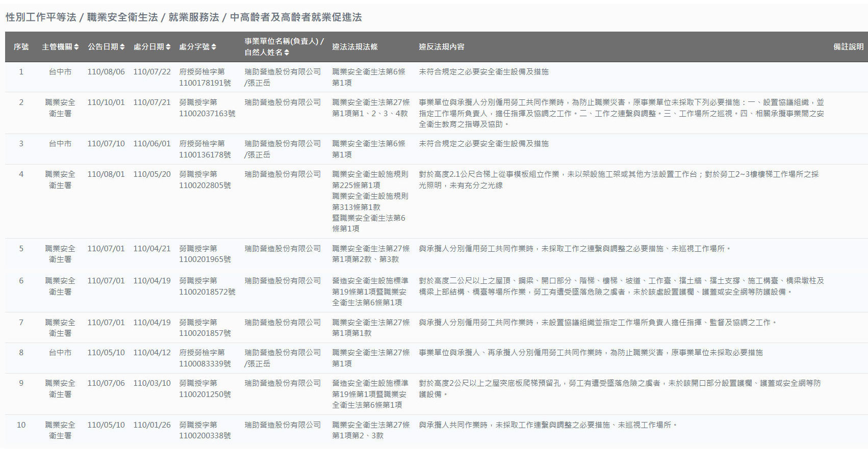The width and height of the screenshot is (868, 449).
Task: Toggle sorting on the 處分字號 column icon
Action: tap(214, 47)
